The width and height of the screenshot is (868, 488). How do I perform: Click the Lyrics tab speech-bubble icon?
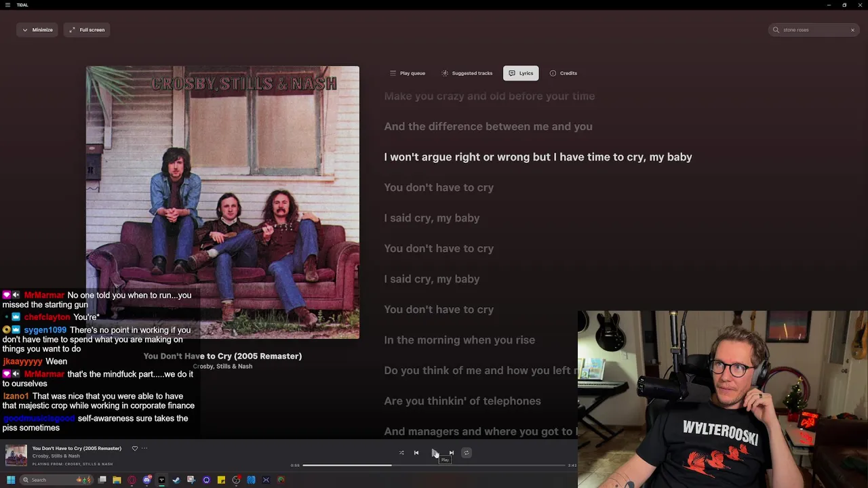pyautogui.click(x=512, y=73)
